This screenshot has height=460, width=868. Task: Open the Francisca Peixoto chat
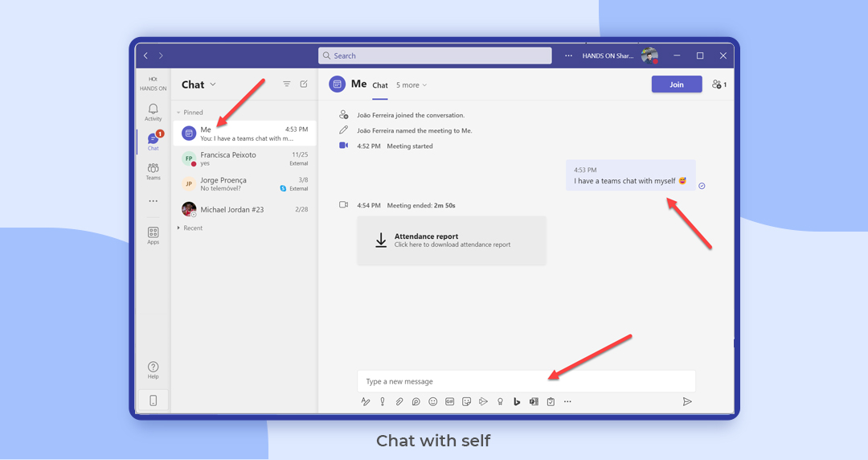(x=244, y=158)
